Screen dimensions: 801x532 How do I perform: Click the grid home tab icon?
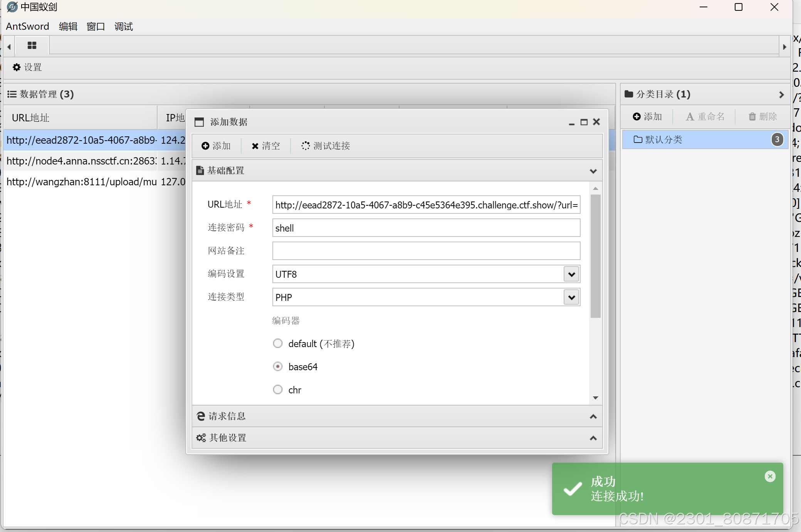click(x=32, y=46)
